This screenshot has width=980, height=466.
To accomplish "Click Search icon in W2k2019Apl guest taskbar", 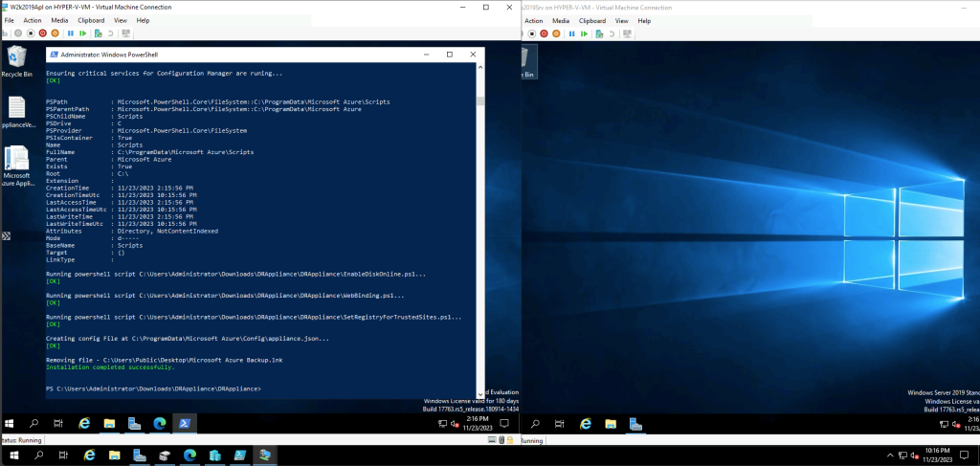I will (34, 423).
